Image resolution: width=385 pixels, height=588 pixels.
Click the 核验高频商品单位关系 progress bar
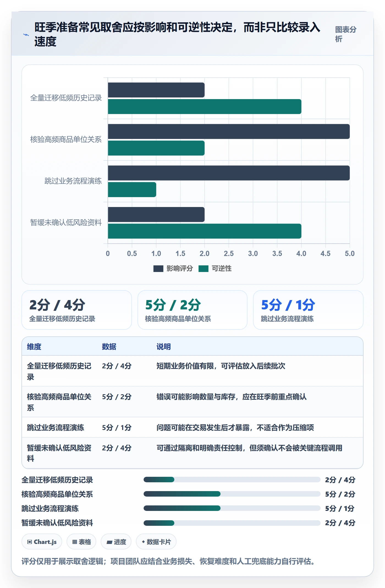(x=232, y=494)
